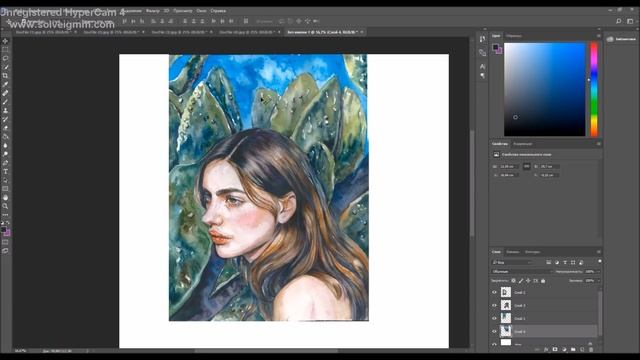Delete layer with trash icon
This screenshot has width=640, height=360.
click(x=591, y=350)
